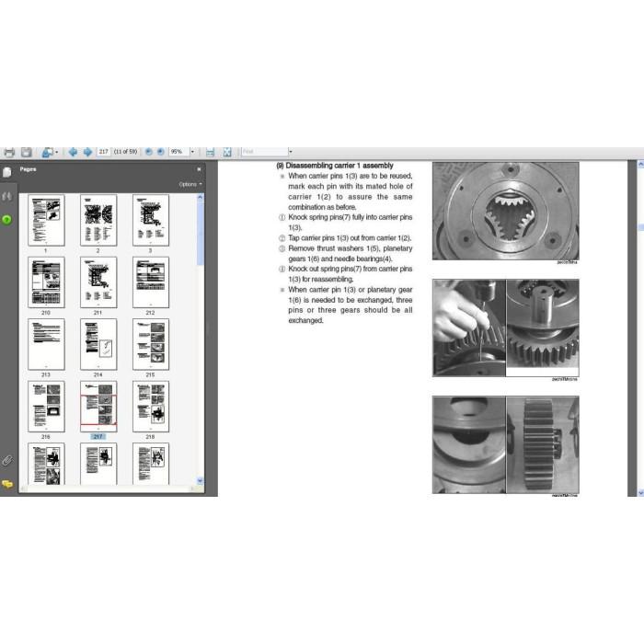Image resolution: width=644 pixels, height=644 pixels.
Task: Click the zoom level field showing 95%
Action: (178, 152)
